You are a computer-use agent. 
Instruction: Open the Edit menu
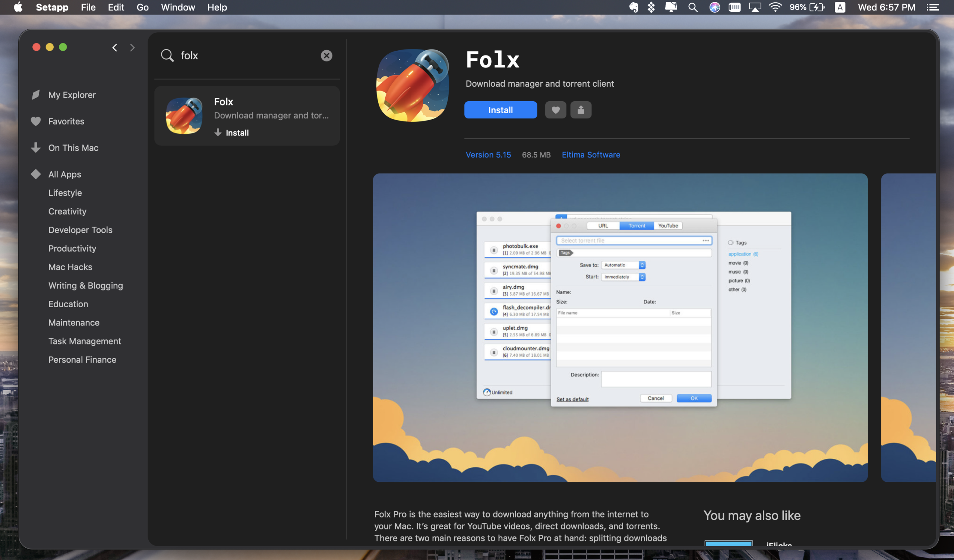tap(116, 7)
